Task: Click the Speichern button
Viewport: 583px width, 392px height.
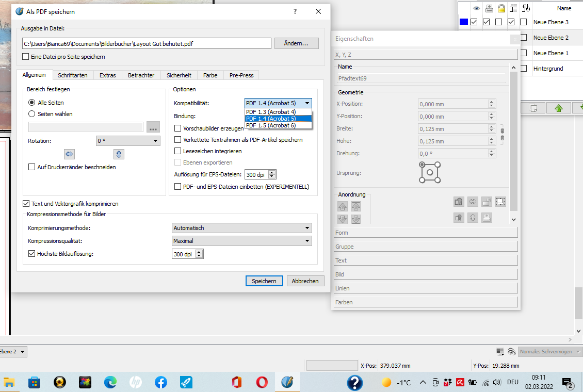Action: [264, 281]
